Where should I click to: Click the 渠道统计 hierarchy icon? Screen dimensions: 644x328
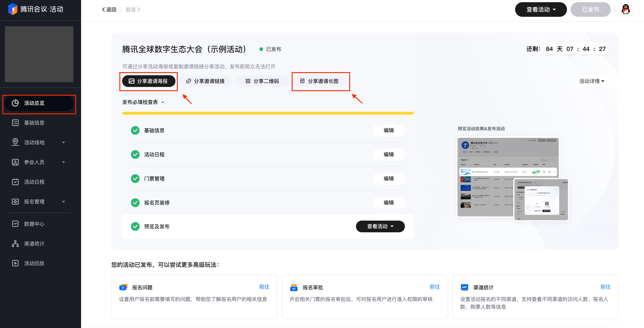[15, 243]
